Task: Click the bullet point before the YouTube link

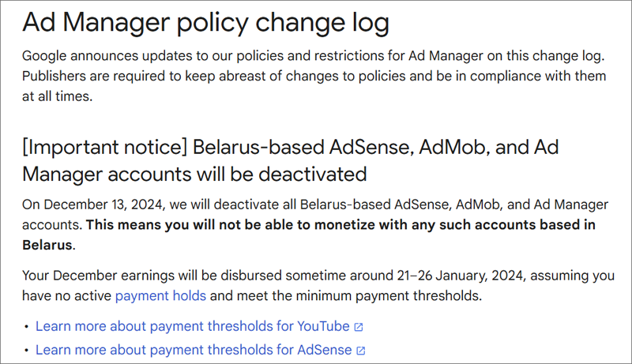Action: 27,326
